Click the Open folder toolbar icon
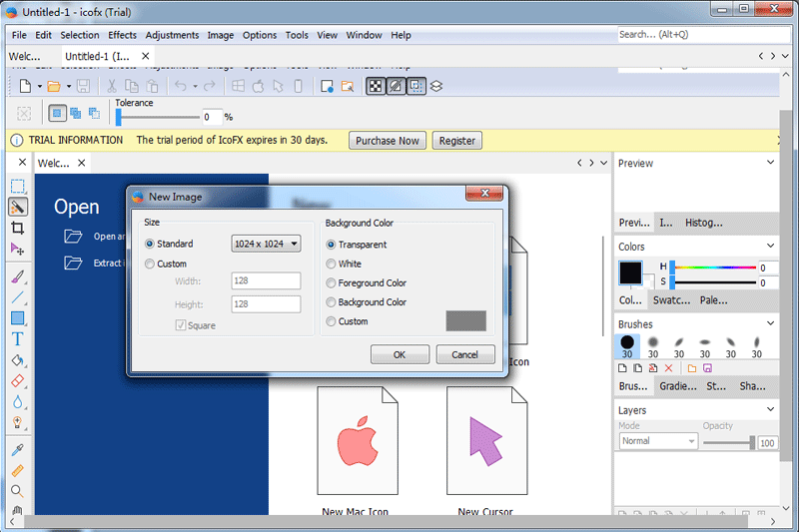This screenshot has width=799, height=532. (54, 86)
